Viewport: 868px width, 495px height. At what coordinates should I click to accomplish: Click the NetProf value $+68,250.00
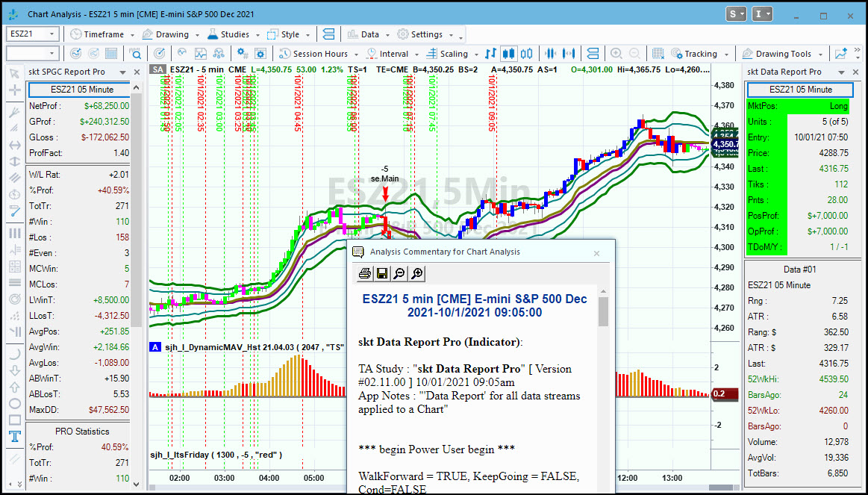(107, 106)
